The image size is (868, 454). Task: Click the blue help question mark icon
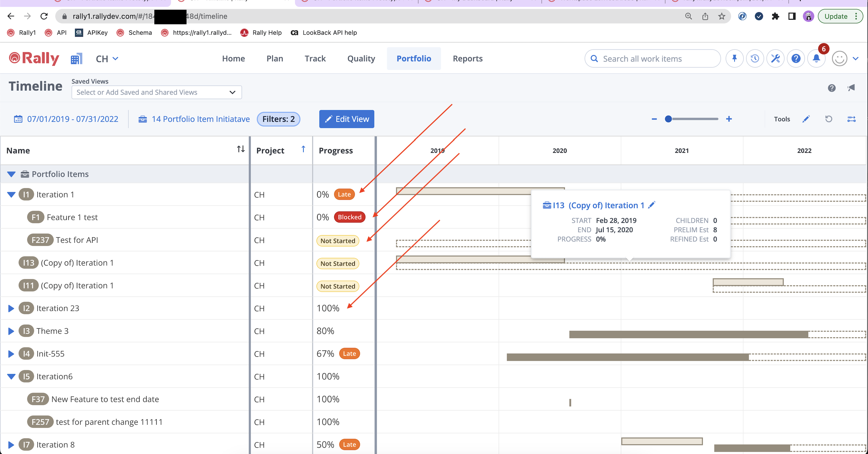tap(796, 59)
